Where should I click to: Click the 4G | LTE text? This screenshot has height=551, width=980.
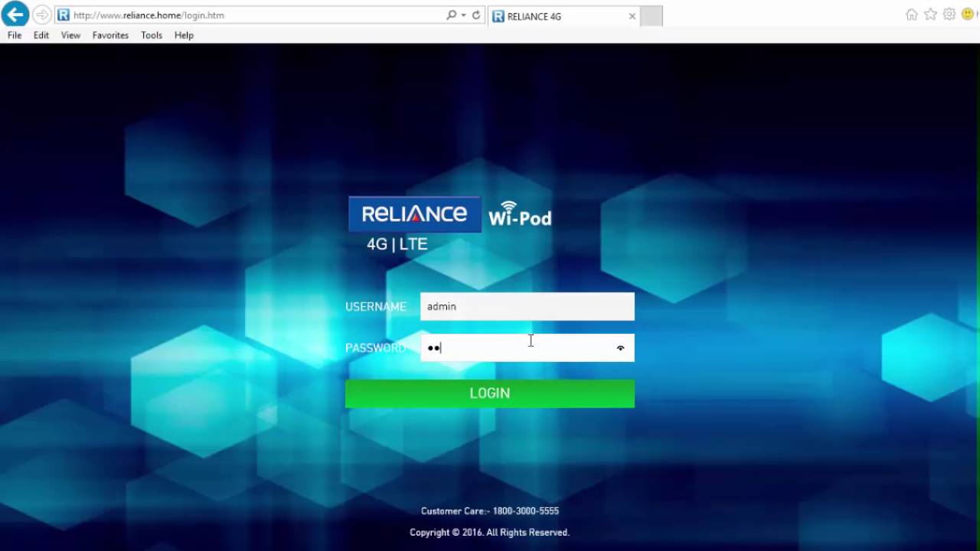click(397, 244)
